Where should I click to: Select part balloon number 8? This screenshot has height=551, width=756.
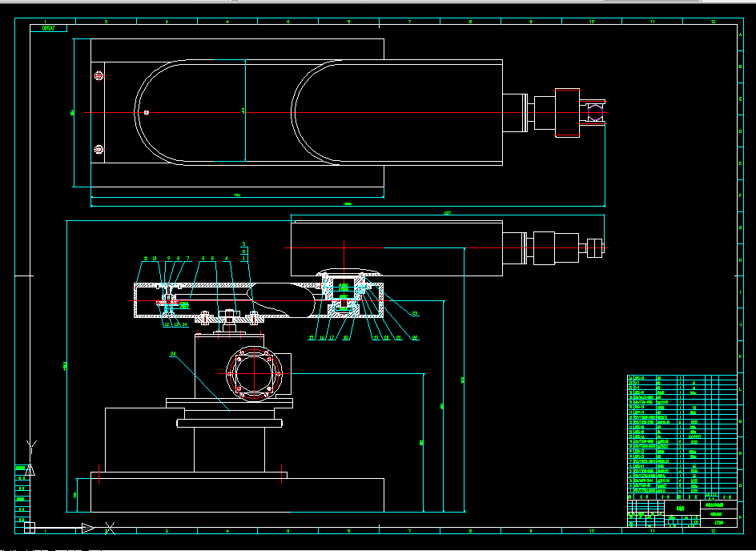[178, 259]
